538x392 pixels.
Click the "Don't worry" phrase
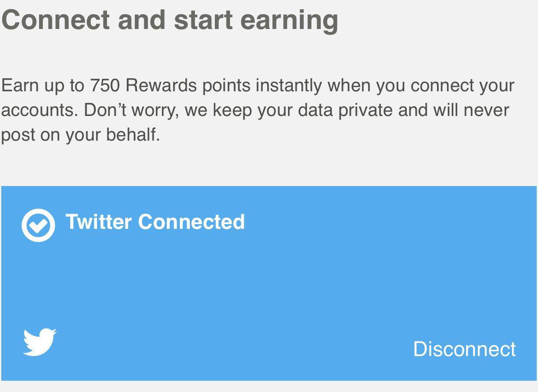click(131, 110)
